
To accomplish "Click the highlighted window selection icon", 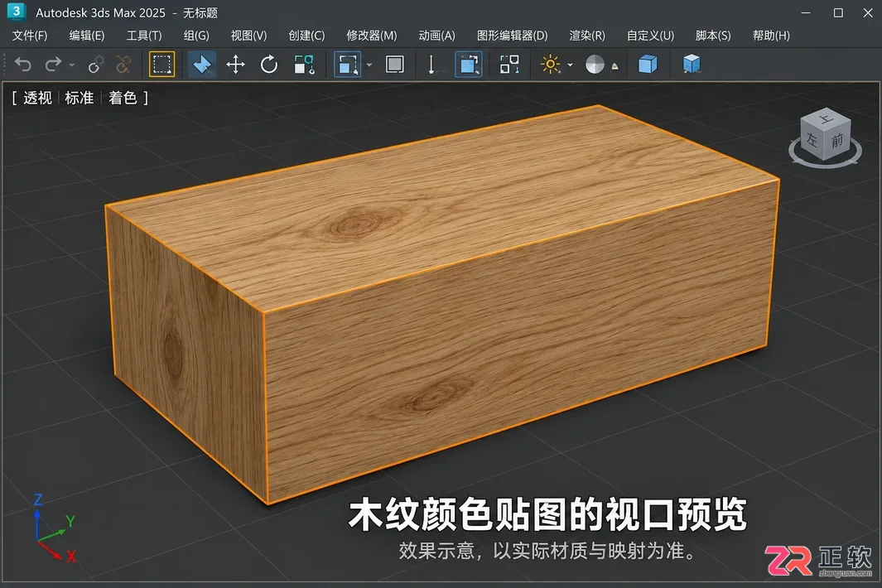I will coord(348,64).
